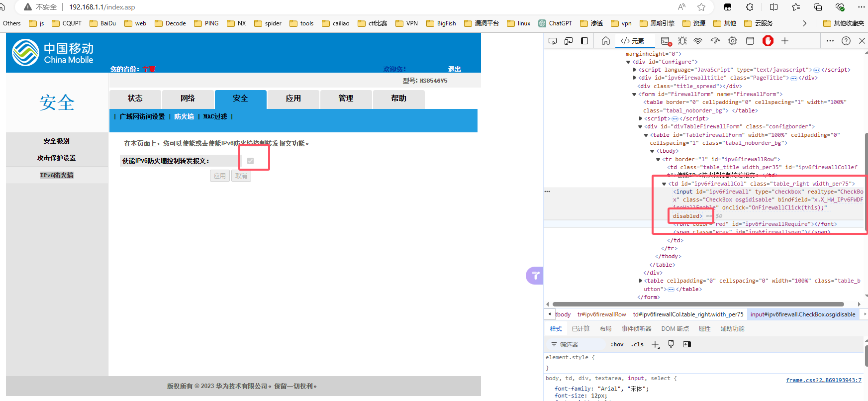Open the Sources debugger bug icon
This screenshot has height=401, width=868.
pos(682,41)
